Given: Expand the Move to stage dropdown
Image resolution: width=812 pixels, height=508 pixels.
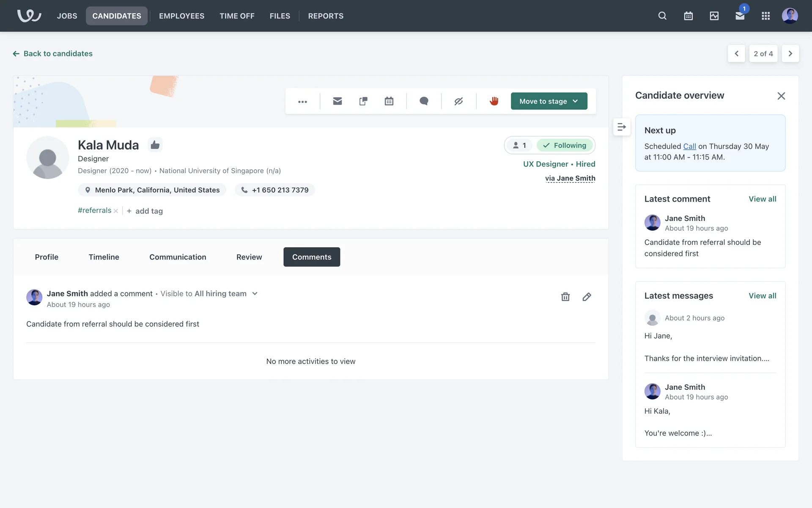Looking at the screenshot, I should click(x=549, y=101).
